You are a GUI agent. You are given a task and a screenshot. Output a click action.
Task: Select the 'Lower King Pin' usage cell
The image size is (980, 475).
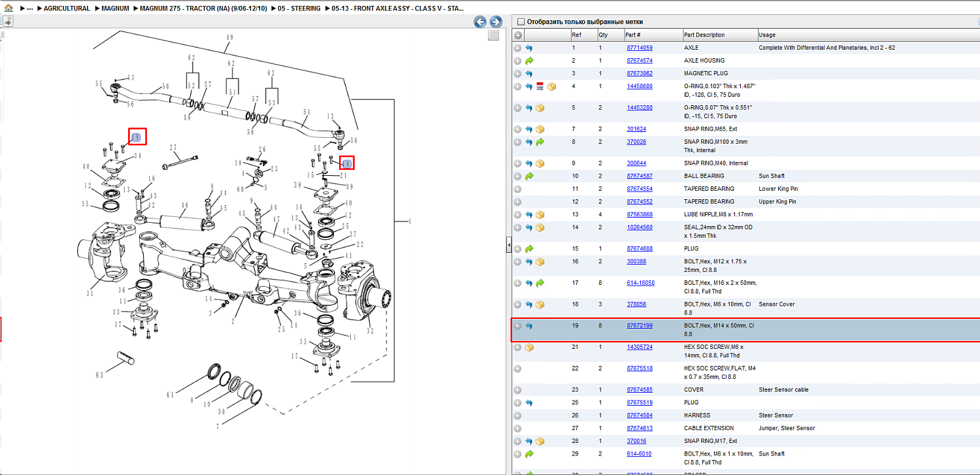click(778, 189)
